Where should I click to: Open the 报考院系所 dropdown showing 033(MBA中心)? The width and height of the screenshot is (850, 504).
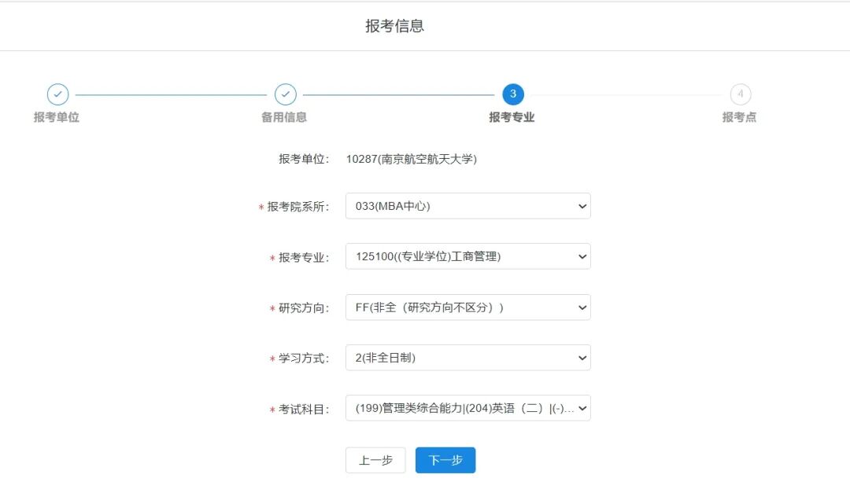(468, 206)
